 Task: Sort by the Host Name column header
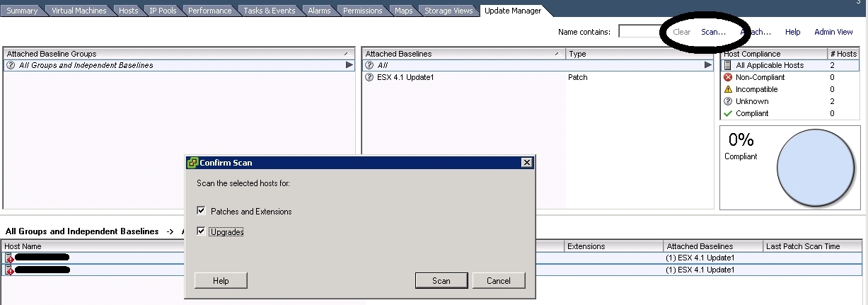[x=93, y=246]
